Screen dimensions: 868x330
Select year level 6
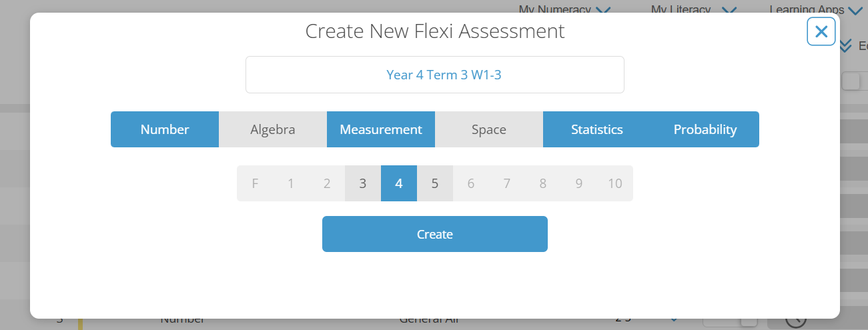pos(471,183)
